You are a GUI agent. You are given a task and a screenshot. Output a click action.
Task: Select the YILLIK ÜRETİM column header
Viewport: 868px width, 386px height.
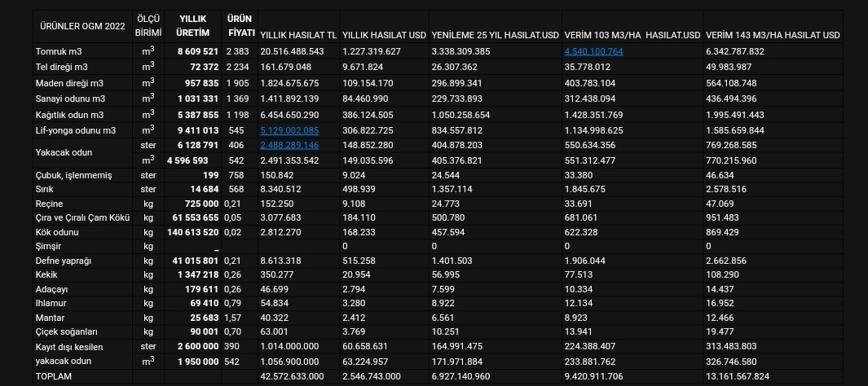point(192,26)
